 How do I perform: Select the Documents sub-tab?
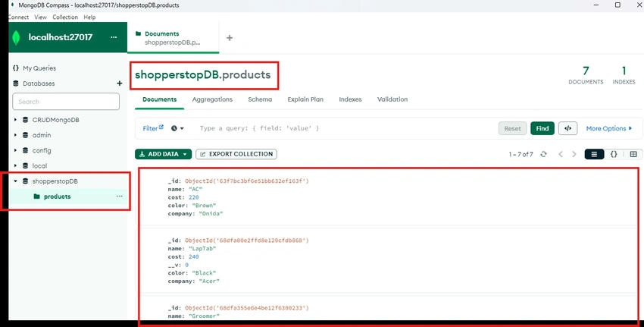click(x=159, y=99)
